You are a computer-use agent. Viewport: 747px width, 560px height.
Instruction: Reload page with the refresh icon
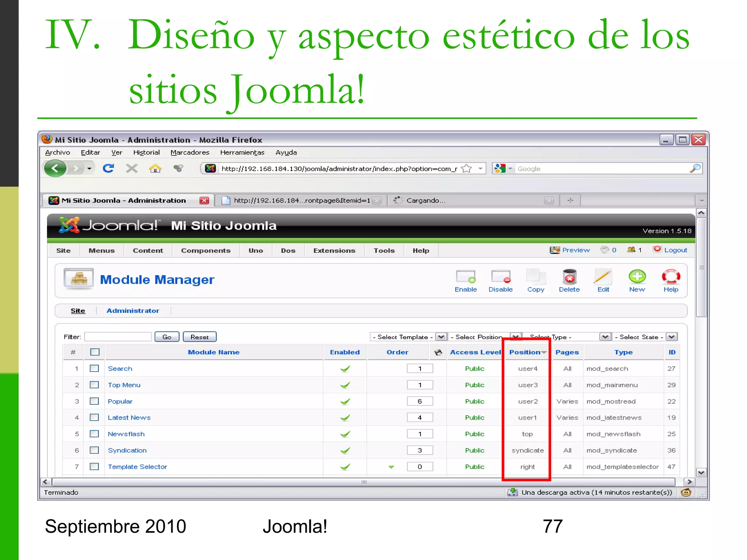[108, 168]
